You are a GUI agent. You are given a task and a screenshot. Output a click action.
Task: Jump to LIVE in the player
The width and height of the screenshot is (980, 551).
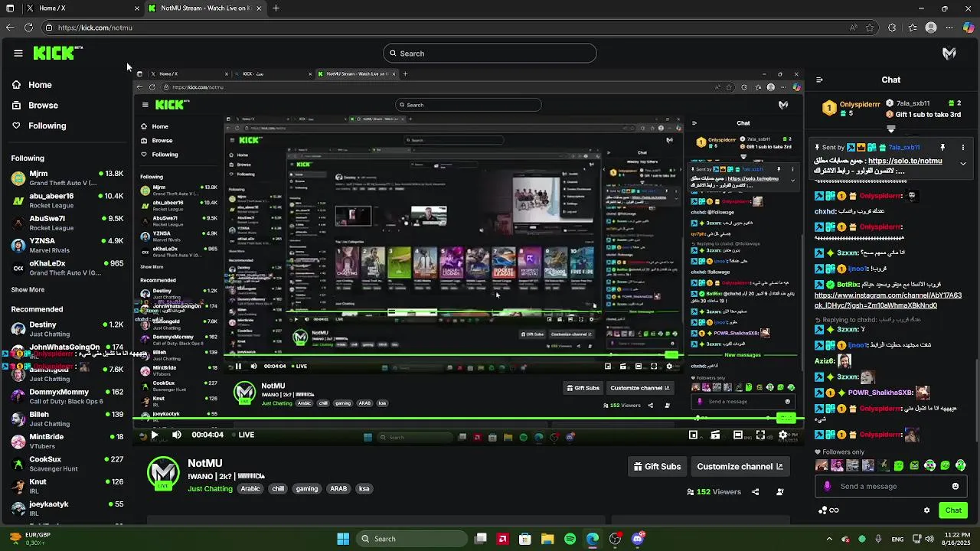242,435
